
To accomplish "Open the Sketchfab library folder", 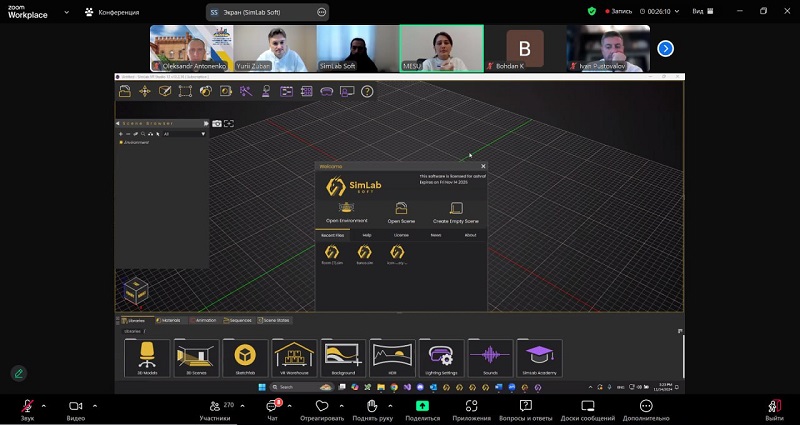I will coord(245,358).
